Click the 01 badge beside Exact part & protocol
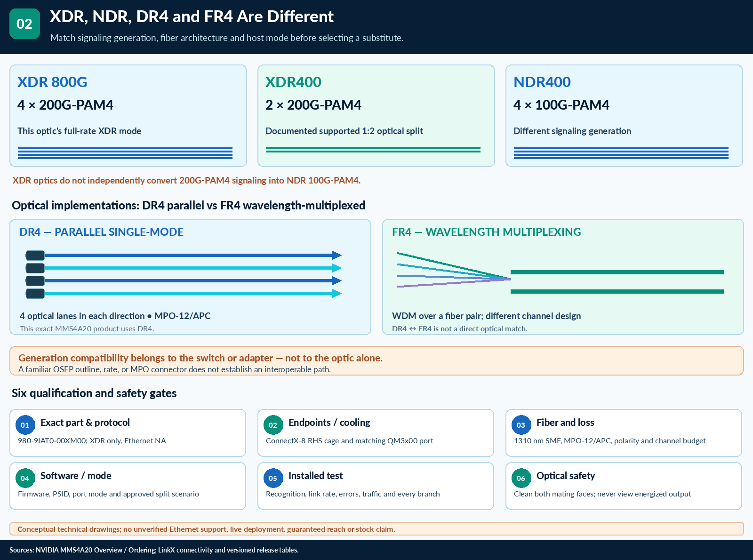This screenshot has height=560, width=753. (x=25, y=425)
